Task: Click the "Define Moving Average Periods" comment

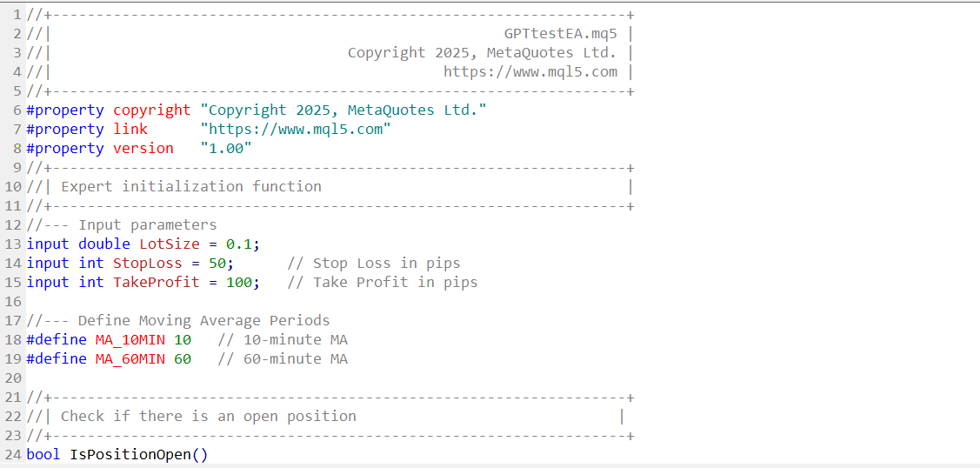Action: [x=203, y=321]
